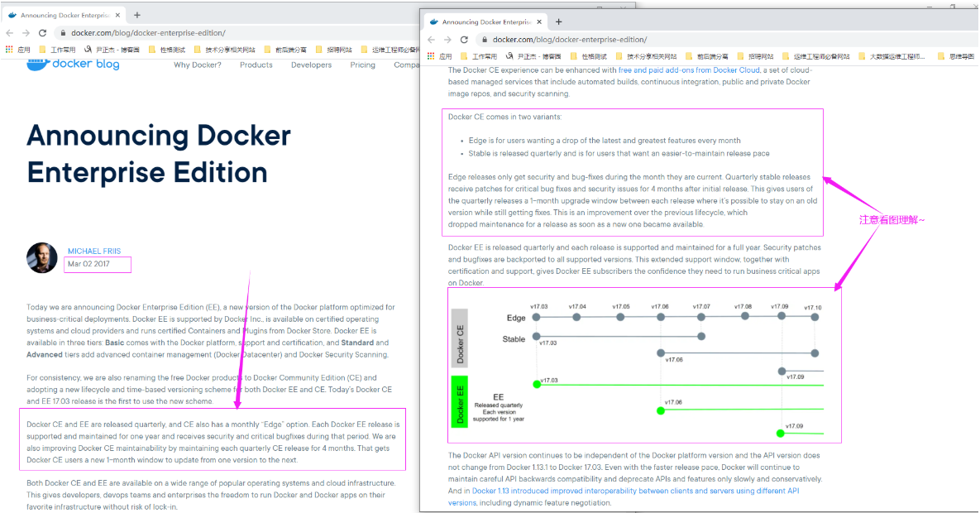The width and height of the screenshot is (980, 513).
Task: Click the Mar 02 2017 date text
Action: [88, 264]
